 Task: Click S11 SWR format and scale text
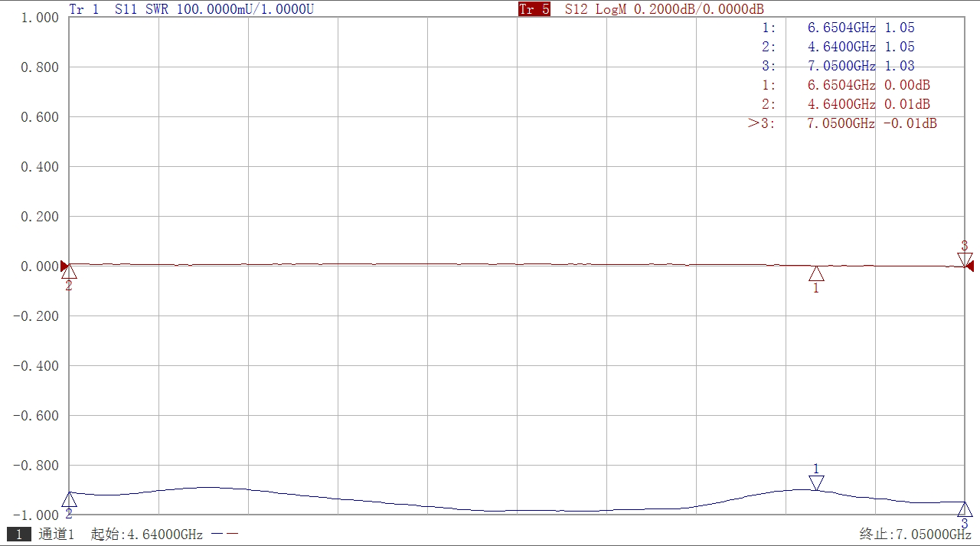(x=214, y=9)
